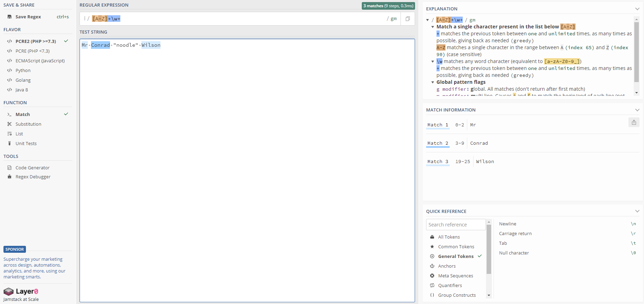
Task: Click into the test string text area
Action: [247, 170]
